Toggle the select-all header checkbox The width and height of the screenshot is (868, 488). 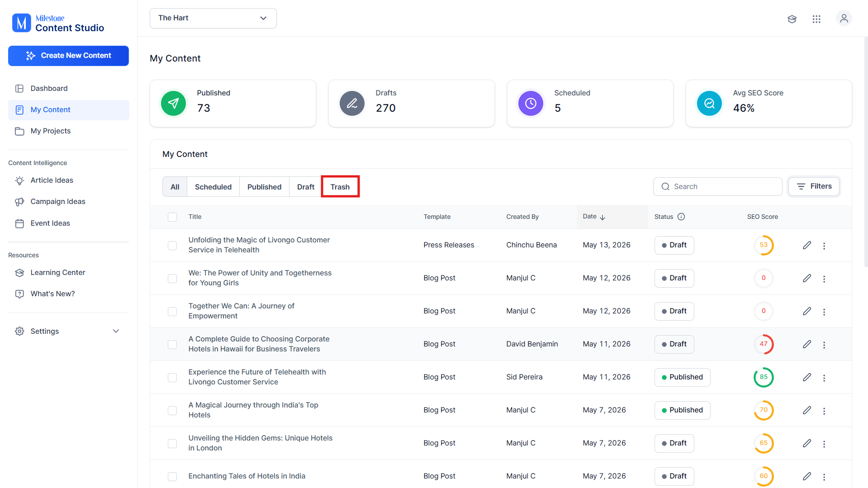coord(172,217)
